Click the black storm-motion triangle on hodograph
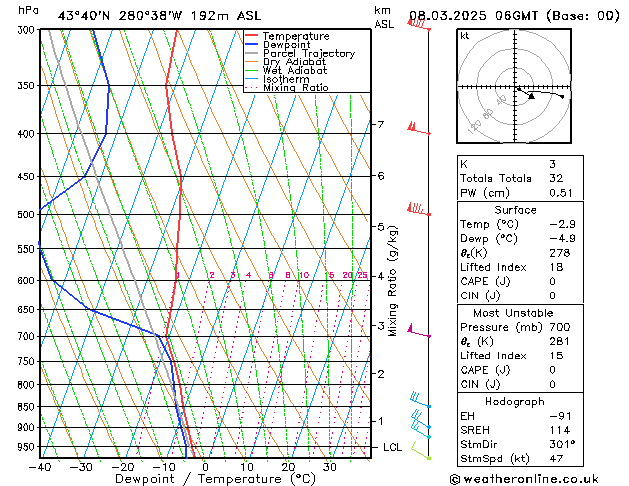The height and width of the screenshot is (486, 629). [532, 96]
